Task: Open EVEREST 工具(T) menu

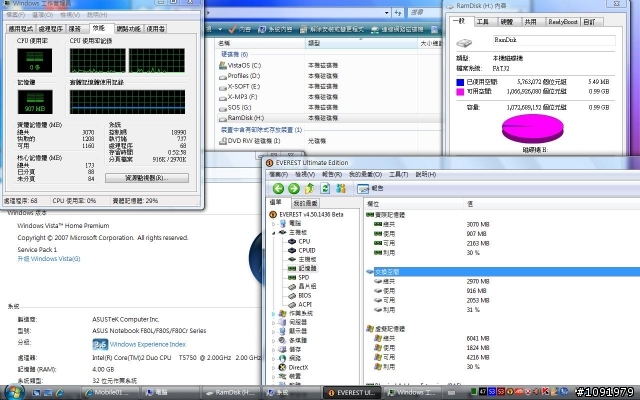Action: click(398, 174)
